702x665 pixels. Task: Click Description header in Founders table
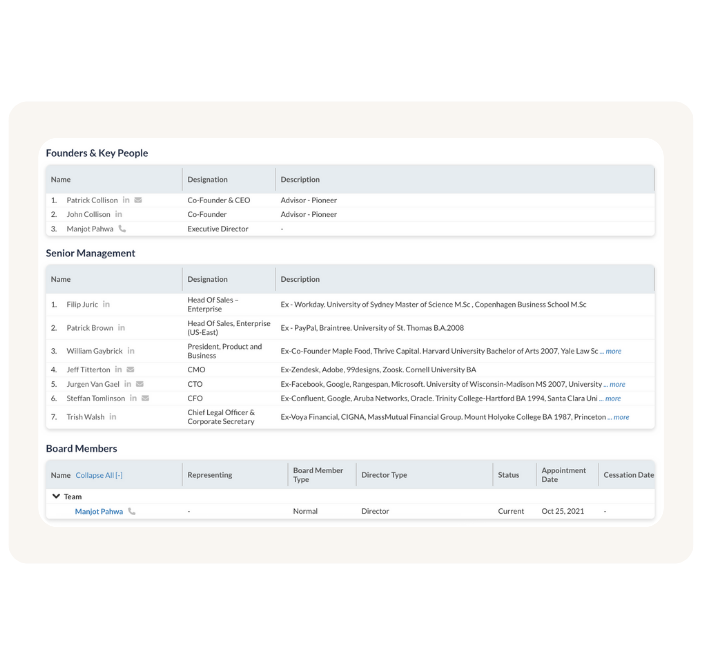point(300,180)
